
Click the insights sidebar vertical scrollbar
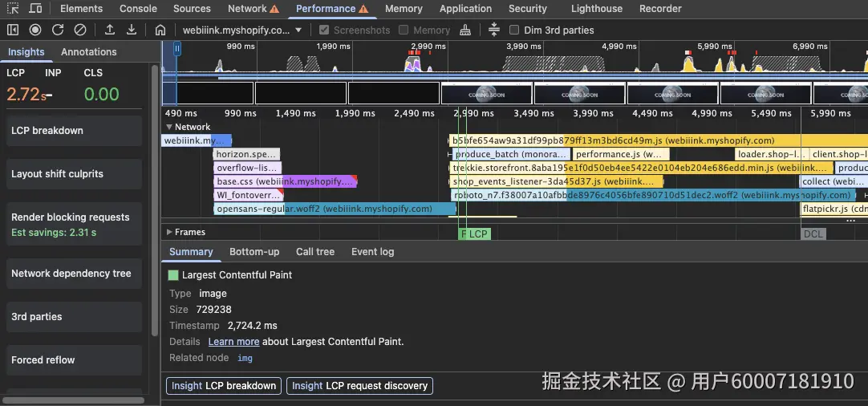pos(155,202)
